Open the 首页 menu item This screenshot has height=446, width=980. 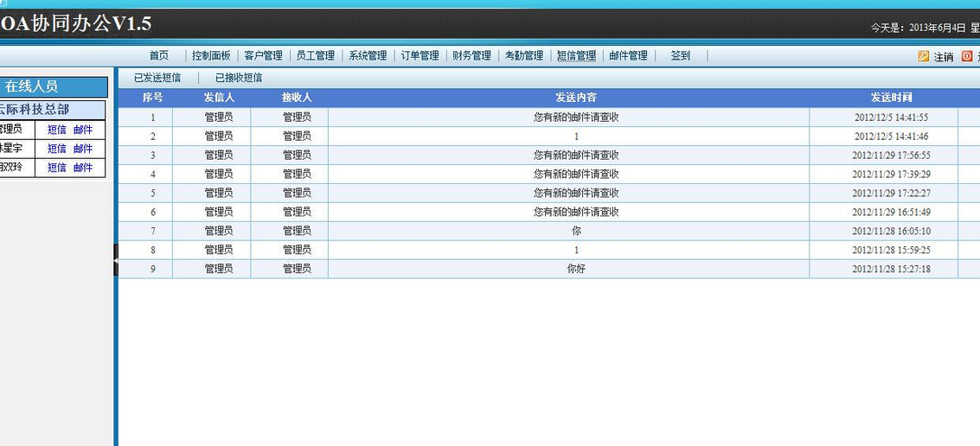[159, 55]
